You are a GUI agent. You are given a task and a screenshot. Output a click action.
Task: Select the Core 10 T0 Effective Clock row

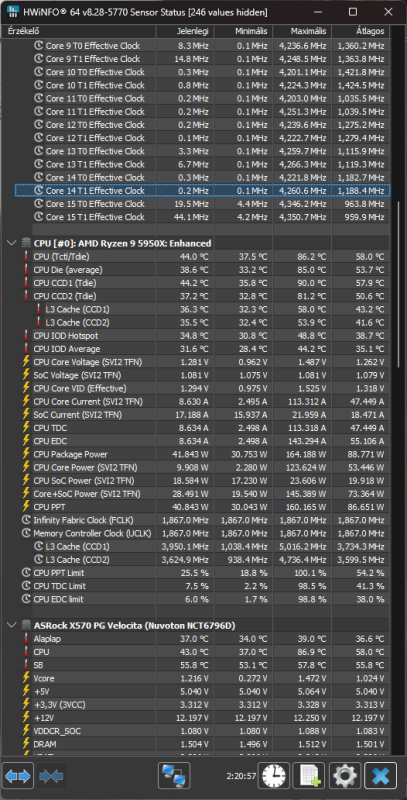click(x=202, y=72)
